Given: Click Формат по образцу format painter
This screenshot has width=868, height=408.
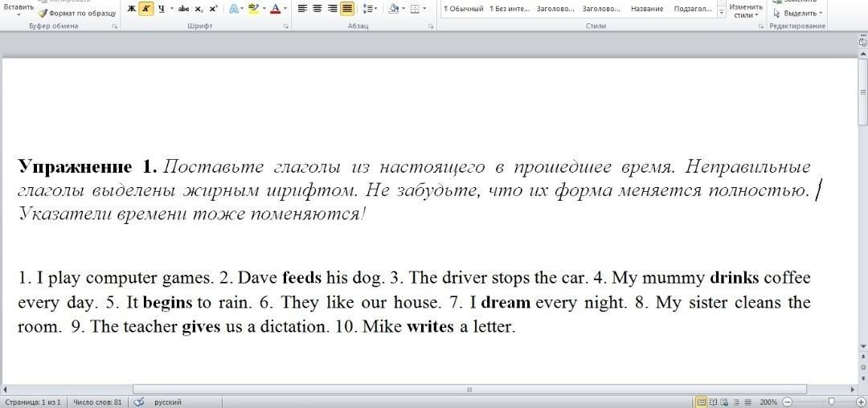Looking at the screenshot, I should pos(77,13).
